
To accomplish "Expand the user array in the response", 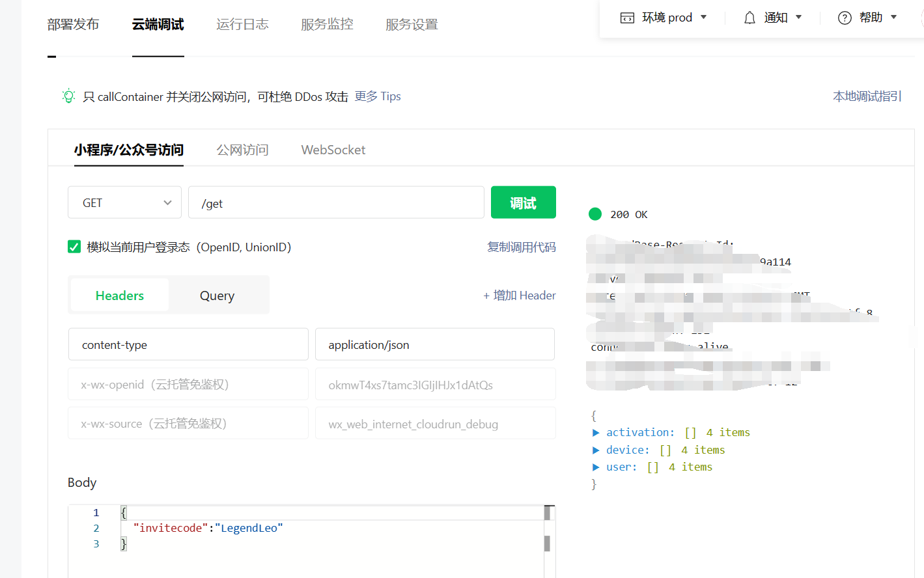I will (596, 467).
